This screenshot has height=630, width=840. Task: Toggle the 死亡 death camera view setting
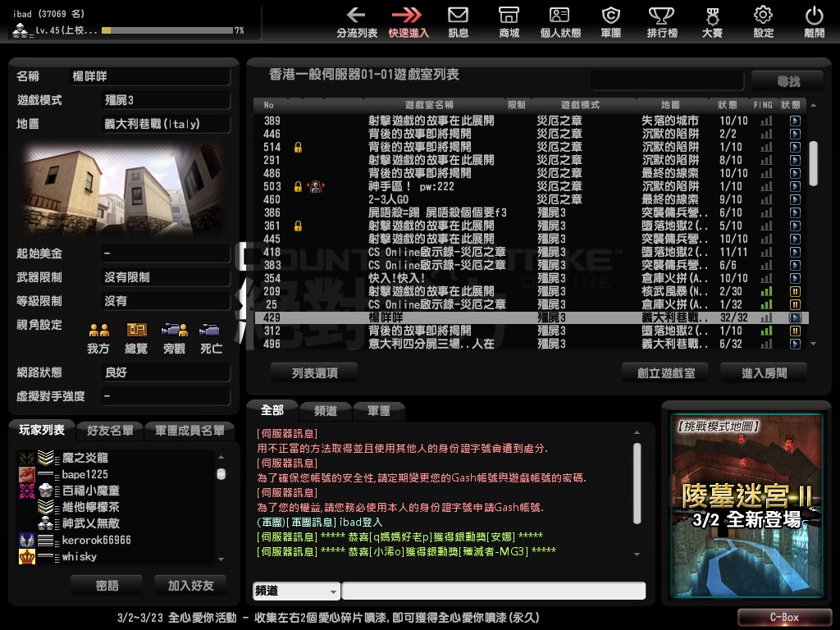click(x=211, y=339)
